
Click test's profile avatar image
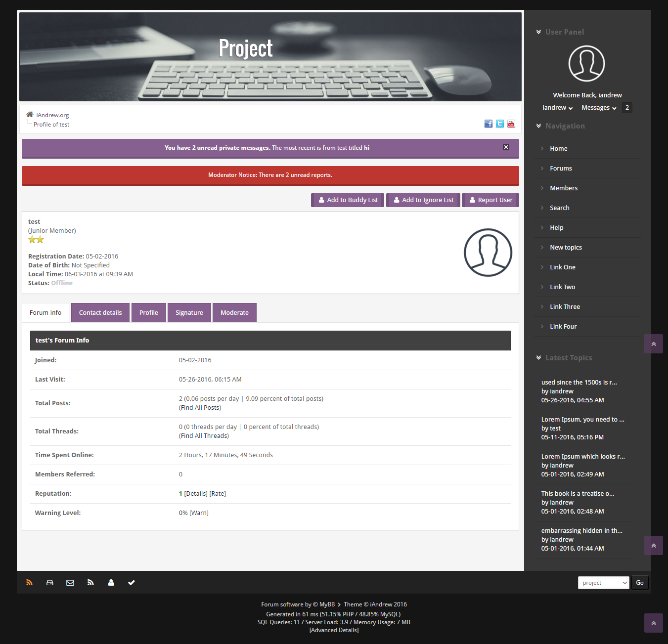tap(488, 253)
